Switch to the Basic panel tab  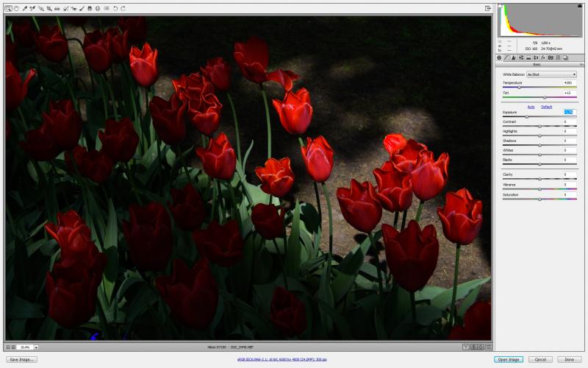click(499, 57)
